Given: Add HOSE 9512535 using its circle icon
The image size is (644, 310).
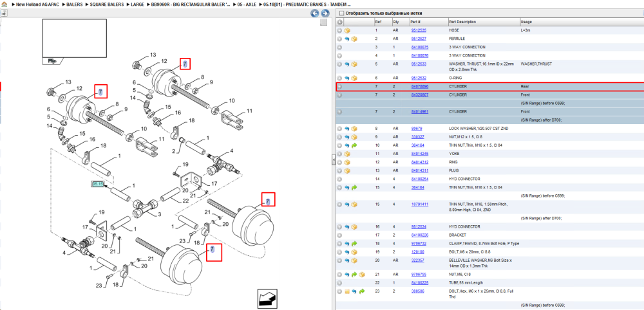Looking at the screenshot, I should [339, 30].
